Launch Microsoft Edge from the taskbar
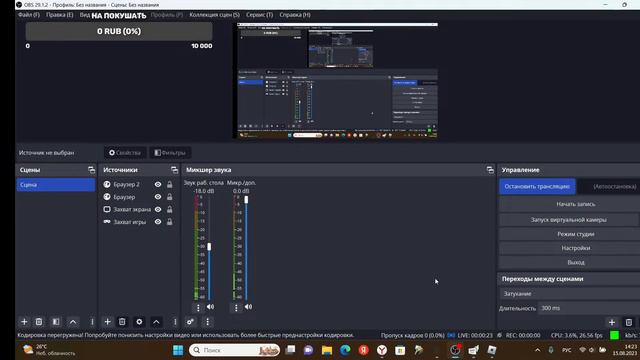 [x=345, y=350]
